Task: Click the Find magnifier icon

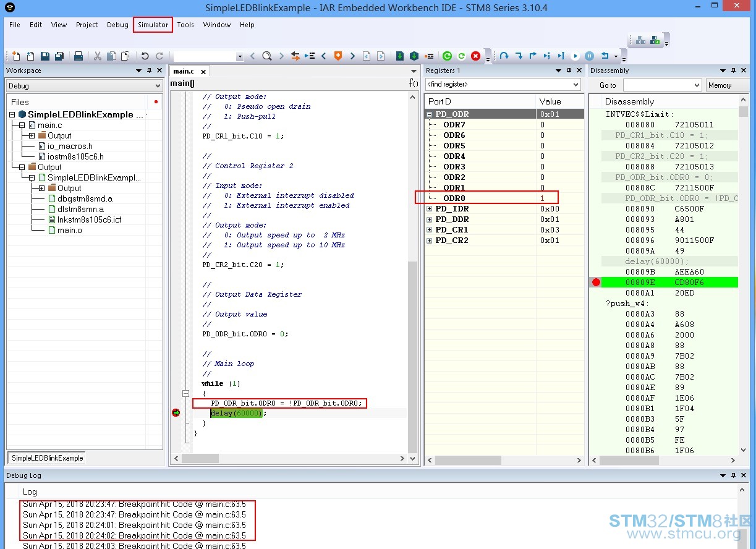Action: tap(266, 56)
